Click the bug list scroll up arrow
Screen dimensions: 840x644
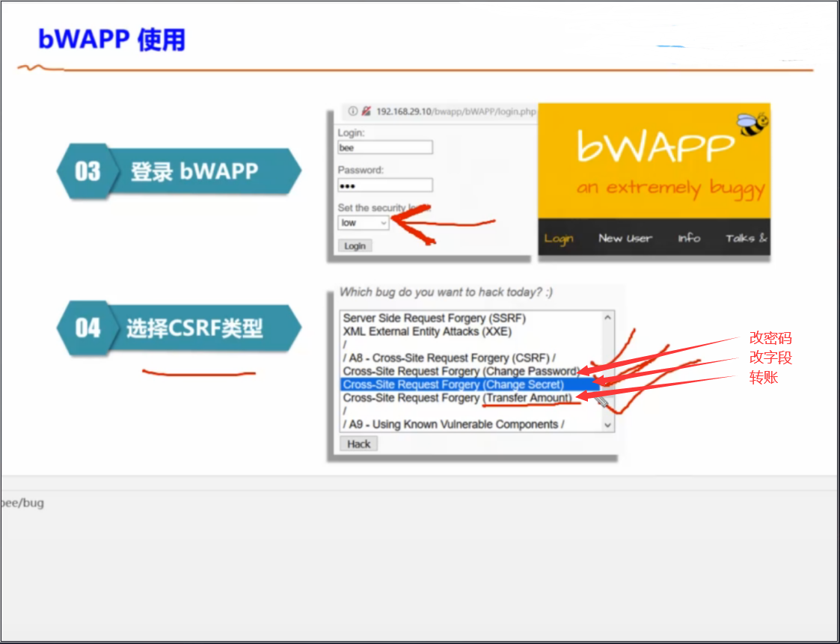tap(607, 317)
